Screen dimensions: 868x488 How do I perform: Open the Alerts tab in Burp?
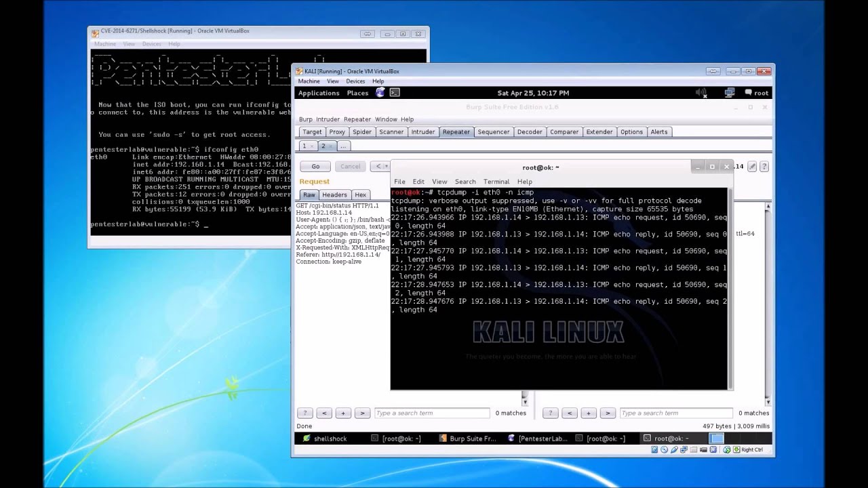coord(659,132)
